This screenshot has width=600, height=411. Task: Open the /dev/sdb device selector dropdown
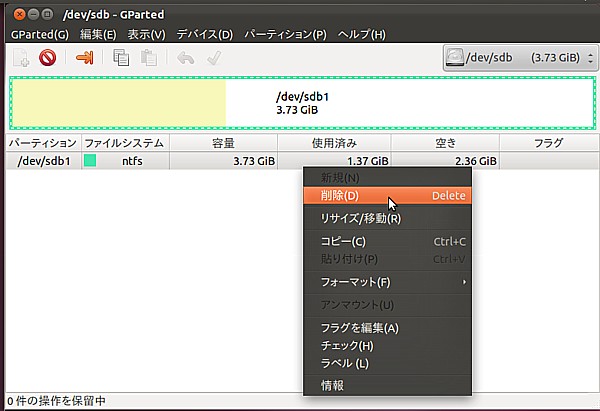520,58
